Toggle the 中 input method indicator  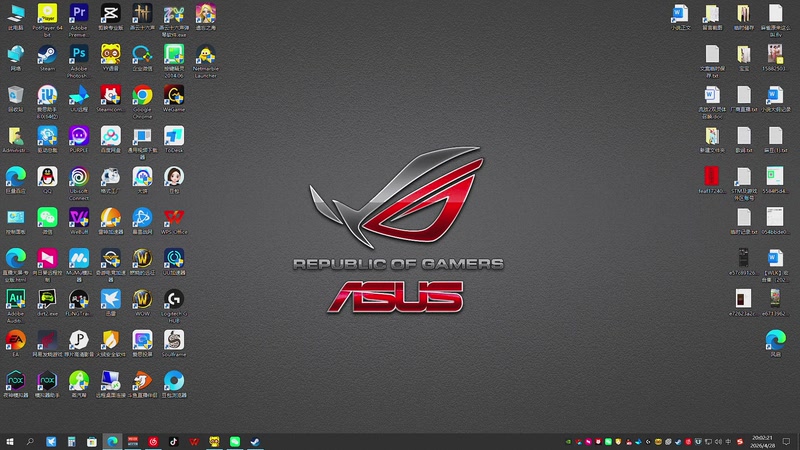pyautogui.click(x=729, y=442)
